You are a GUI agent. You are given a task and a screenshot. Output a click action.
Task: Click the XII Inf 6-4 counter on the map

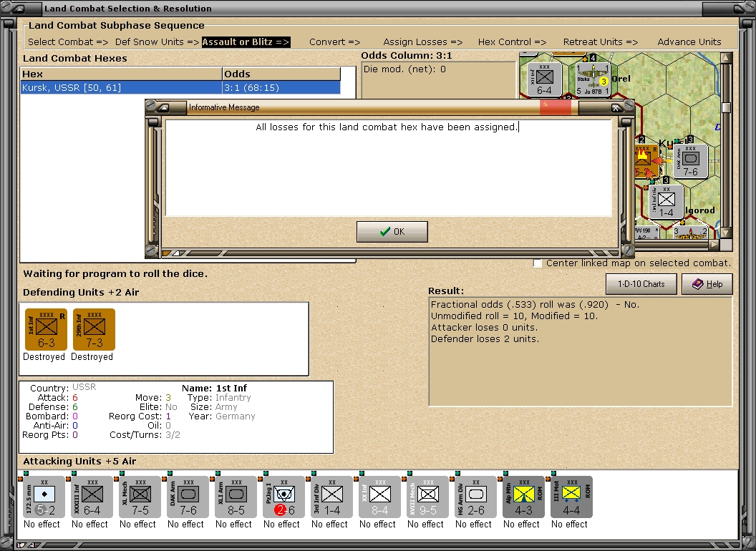[x=544, y=79]
